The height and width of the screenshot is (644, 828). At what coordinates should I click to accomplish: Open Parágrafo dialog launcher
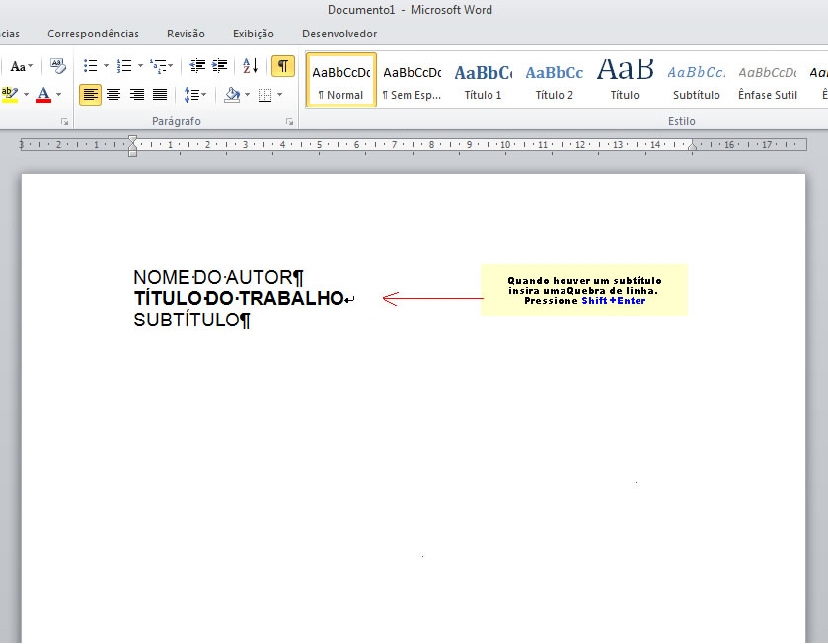pos(289,122)
